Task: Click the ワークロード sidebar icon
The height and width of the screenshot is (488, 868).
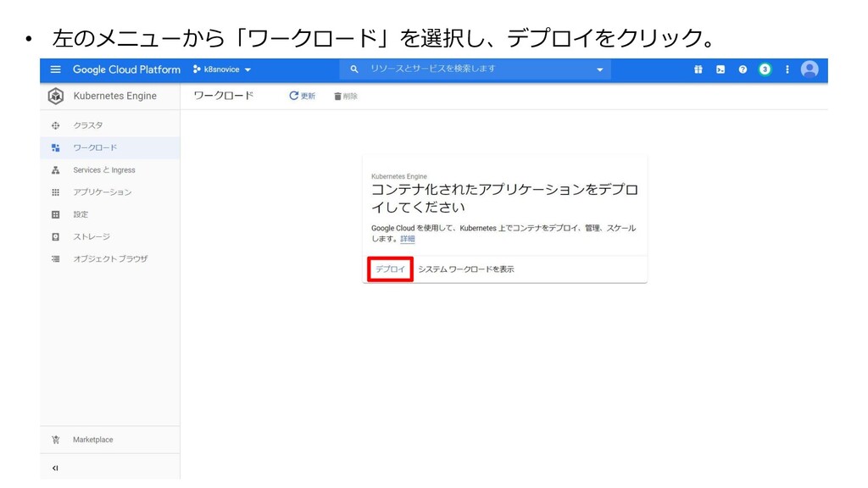Action: coord(55,147)
